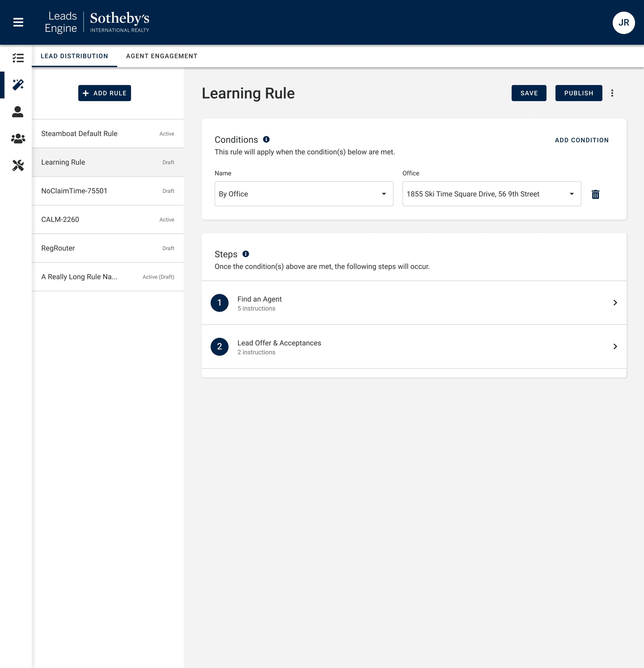
Task: Click the Add Rule button
Action: (105, 93)
